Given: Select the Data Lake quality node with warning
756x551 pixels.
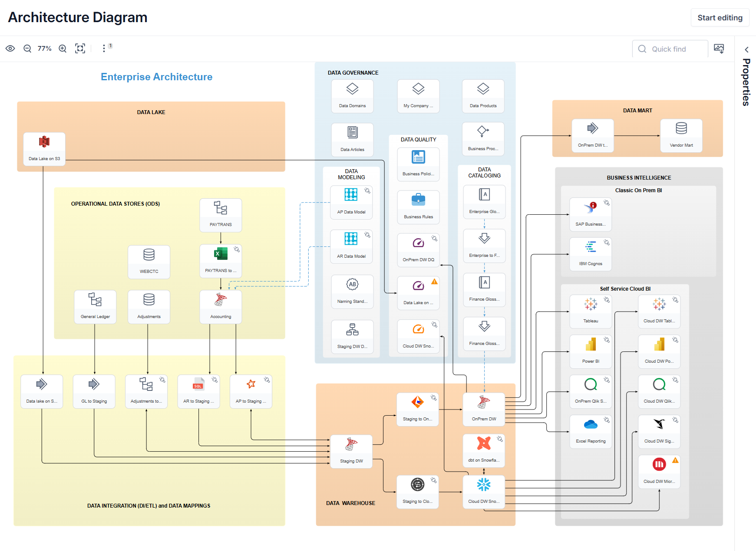Looking at the screenshot, I should click(418, 293).
